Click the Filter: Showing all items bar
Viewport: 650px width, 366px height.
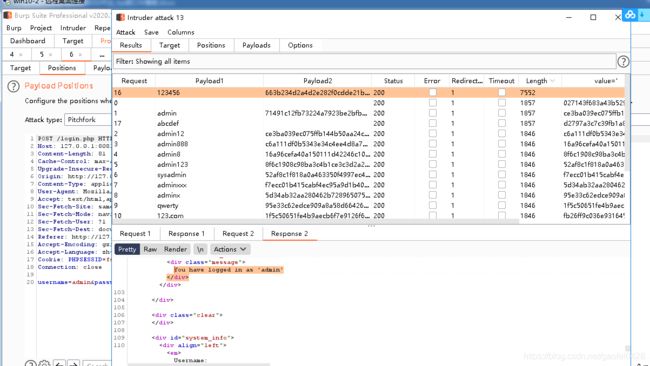(x=364, y=61)
